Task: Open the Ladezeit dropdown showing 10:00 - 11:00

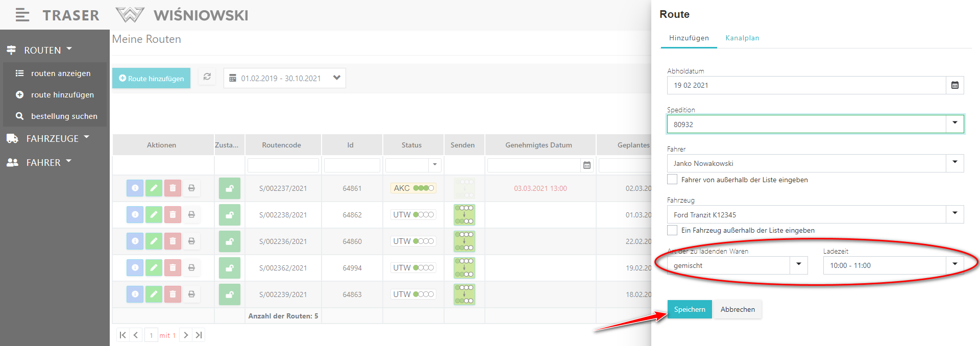Action: (x=954, y=265)
